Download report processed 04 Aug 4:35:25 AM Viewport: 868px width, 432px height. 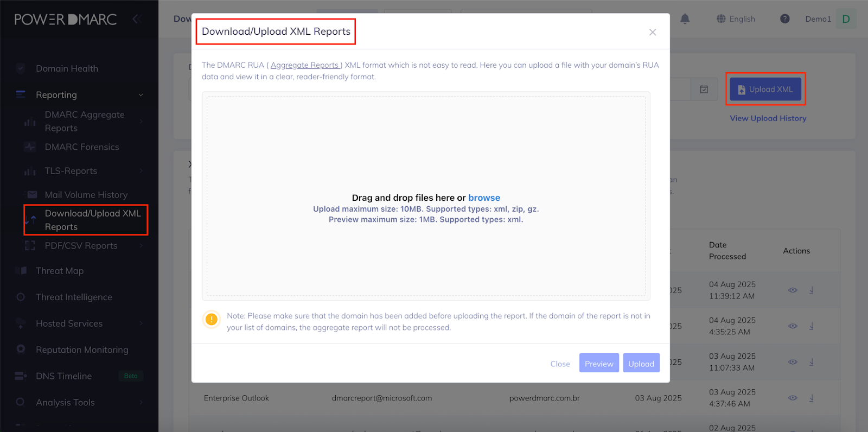[812, 326]
